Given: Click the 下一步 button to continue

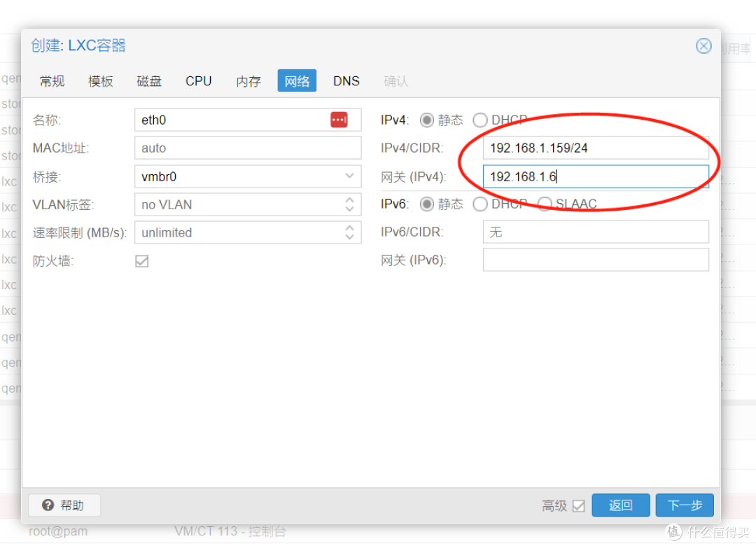Looking at the screenshot, I should tap(684, 505).
